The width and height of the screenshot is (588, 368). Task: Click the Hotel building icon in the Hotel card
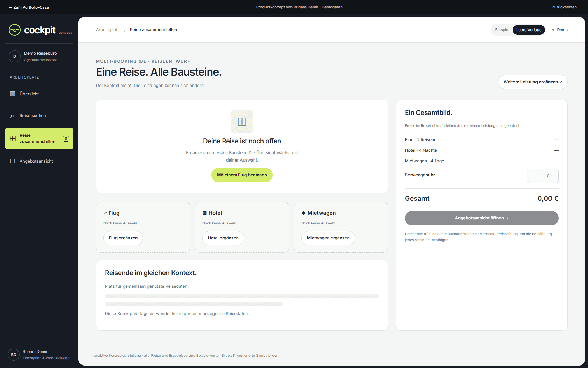pos(204,213)
